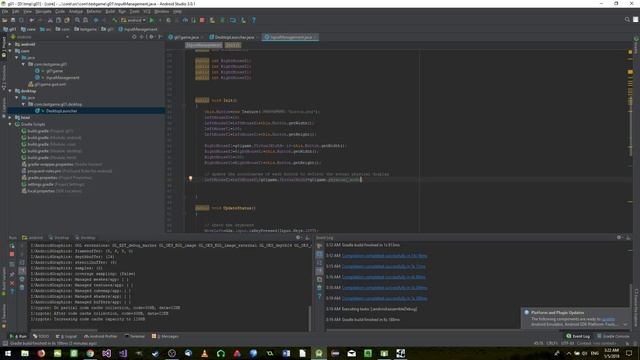Viewport: 640px width, 360px height.
Task: Collapse the core module in project tree
Action: [10, 51]
